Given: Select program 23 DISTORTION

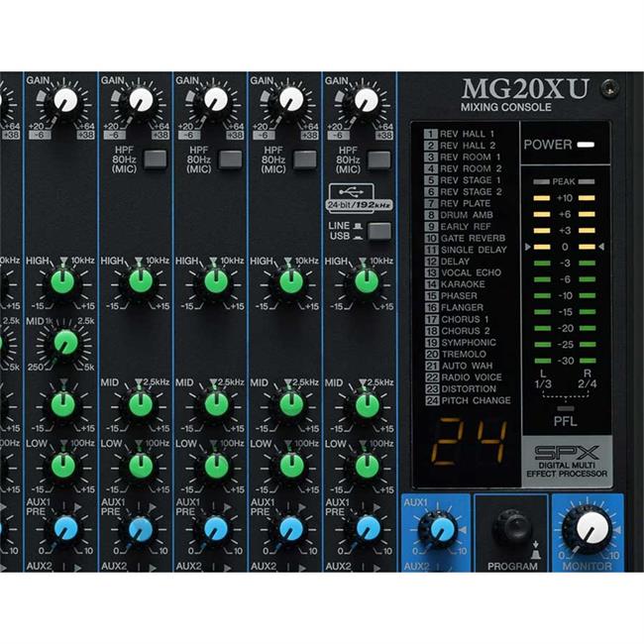Looking at the screenshot, I should (461, 388).
